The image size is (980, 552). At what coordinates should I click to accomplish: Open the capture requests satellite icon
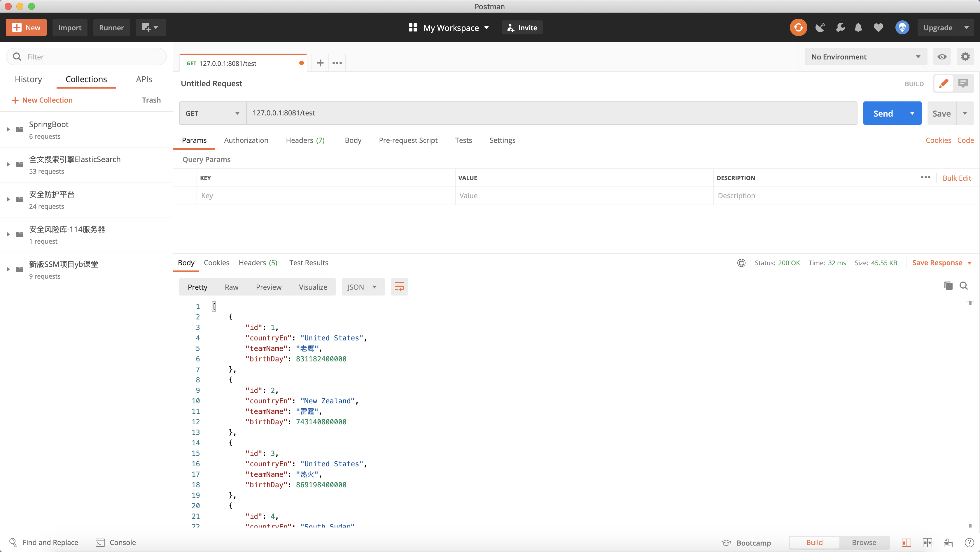tap(820, 28)
